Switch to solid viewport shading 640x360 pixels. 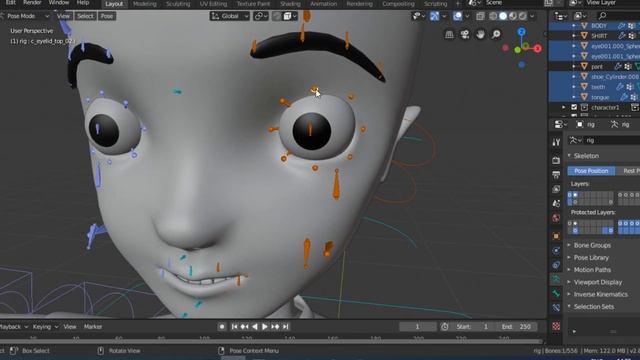(x=503, y=16)
